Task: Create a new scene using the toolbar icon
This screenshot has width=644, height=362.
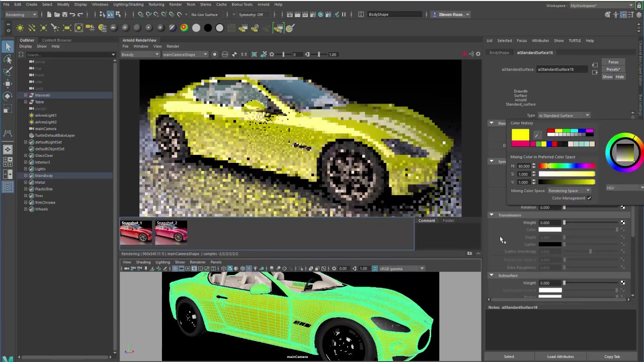Action: pyautogui.click(x=49, y=15)
